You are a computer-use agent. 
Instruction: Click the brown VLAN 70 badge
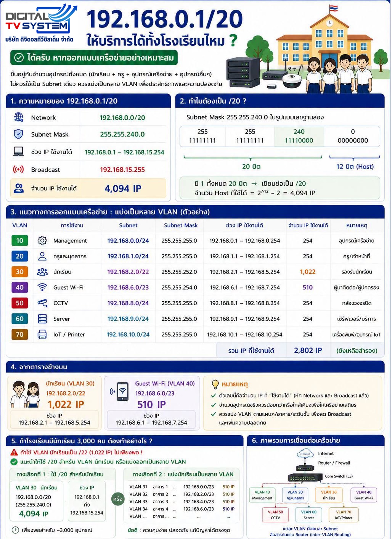[20, 334]
